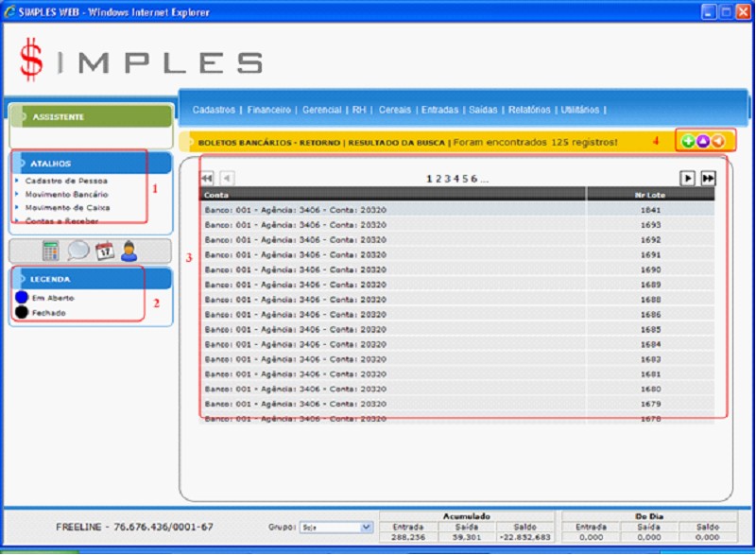This screenshot has width=756, height=555.
Task: Select the row with lot number 1685
Action: (457, 329)
